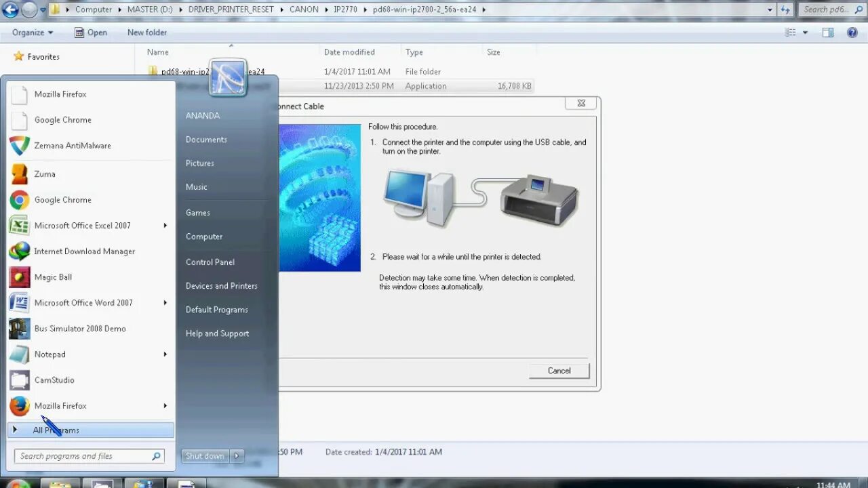Click the taskbar clock showing 11:44 AM
This screenshot has width=868, height=488.
pyautogui.click(x=833, y=484)
